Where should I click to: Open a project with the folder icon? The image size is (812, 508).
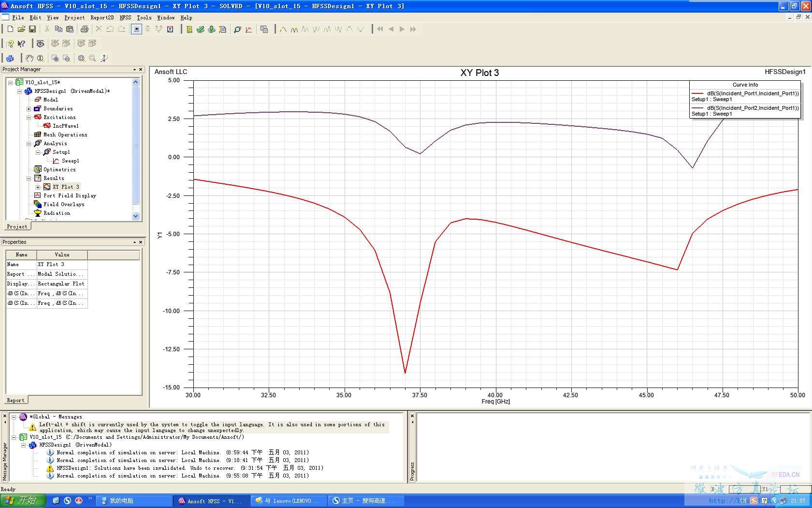(x=21, y=29)
